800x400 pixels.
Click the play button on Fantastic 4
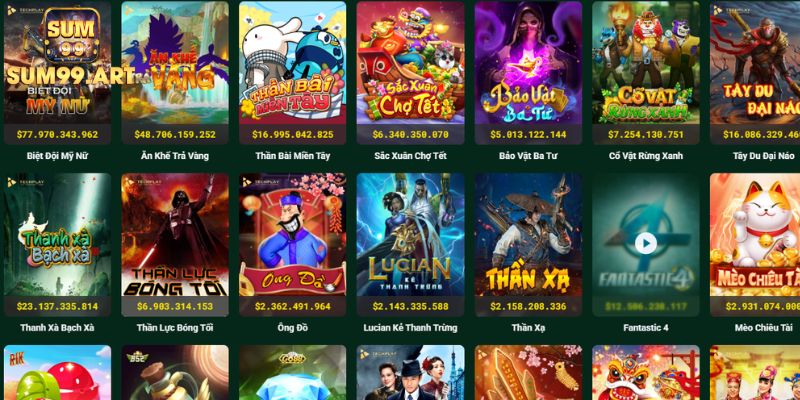point(645,243)
